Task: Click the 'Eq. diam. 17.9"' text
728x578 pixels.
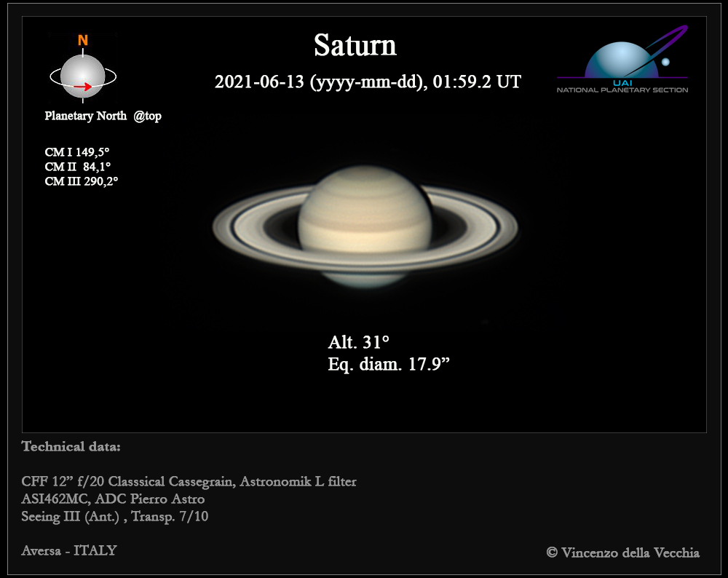Action: click(x=389, y=365)
